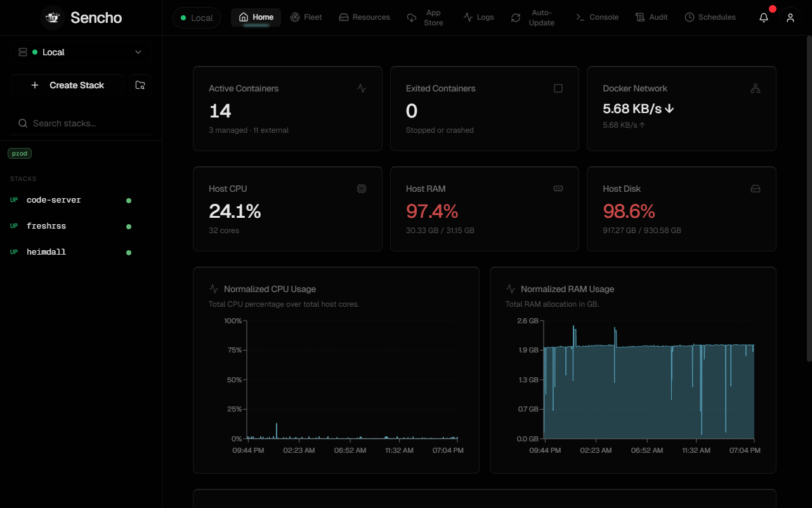Viewport: 812px width, 508px height.
Task: Click the Exited Containers square icon
Action: [x=558, y=88]
